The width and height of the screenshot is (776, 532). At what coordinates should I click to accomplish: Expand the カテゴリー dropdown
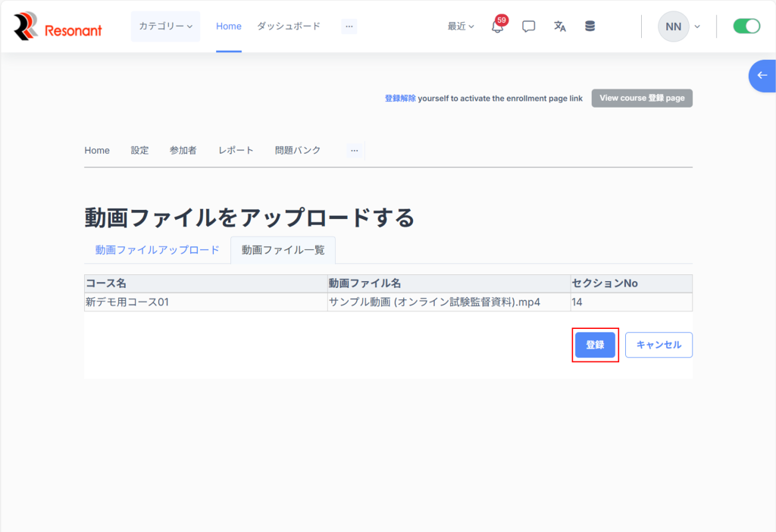(165, 27)
